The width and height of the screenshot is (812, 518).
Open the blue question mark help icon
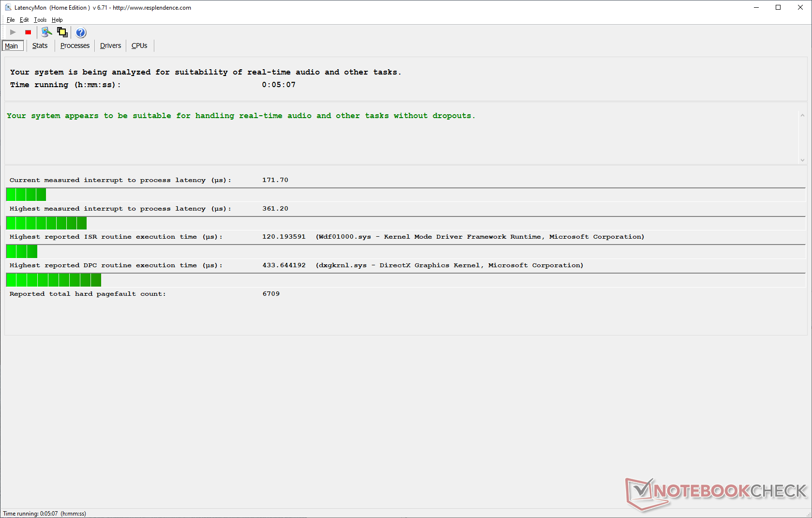tap(81, 32)
